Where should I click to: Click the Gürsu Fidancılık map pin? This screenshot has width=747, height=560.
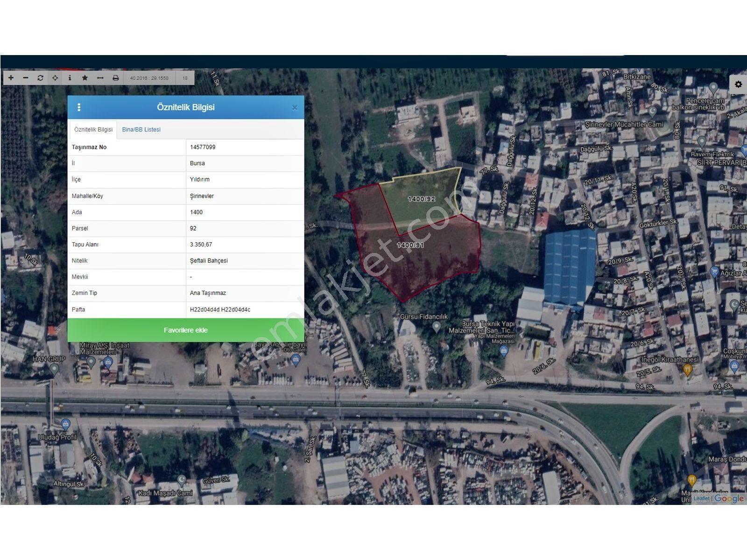(437, 327)
